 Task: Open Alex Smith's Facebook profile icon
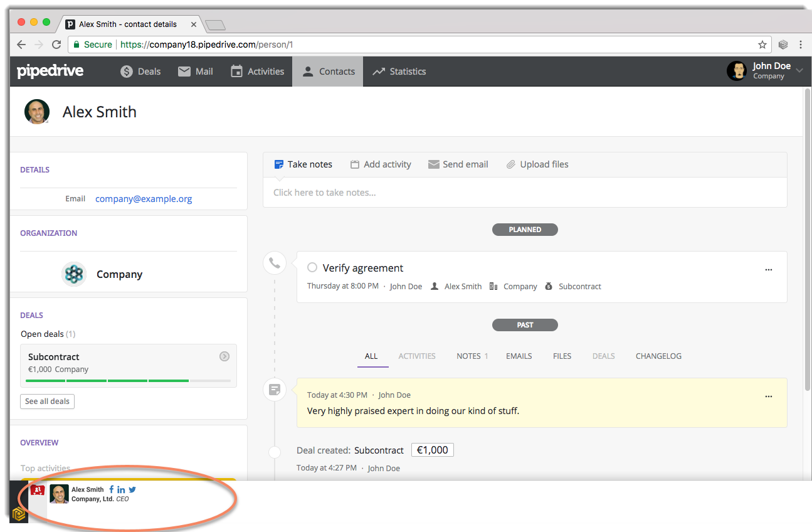click(112, 489)
